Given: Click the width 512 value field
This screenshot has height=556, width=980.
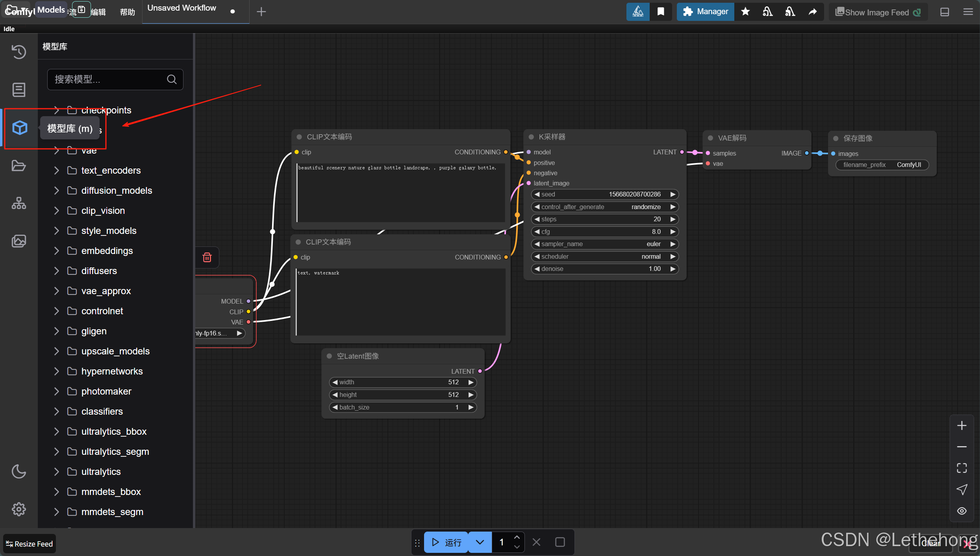Looking at the screenshot, I should pos(402,382).
